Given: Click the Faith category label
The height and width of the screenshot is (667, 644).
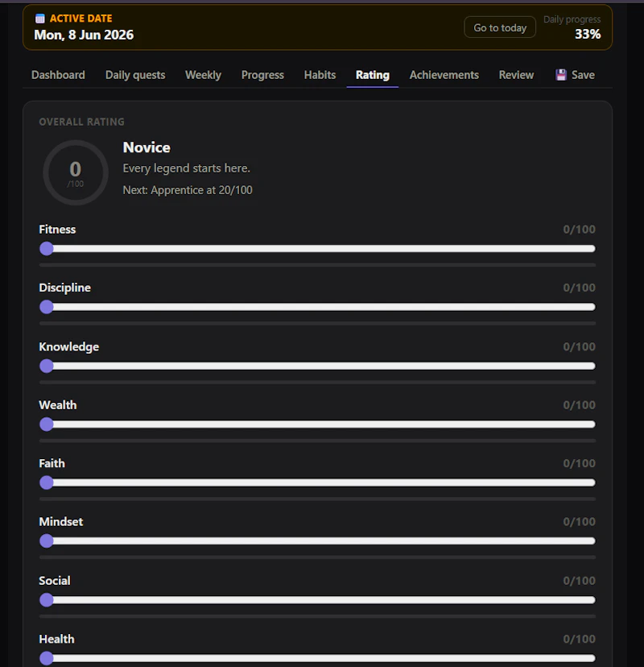Looking at the screenshot, I should tap(52, 463).
